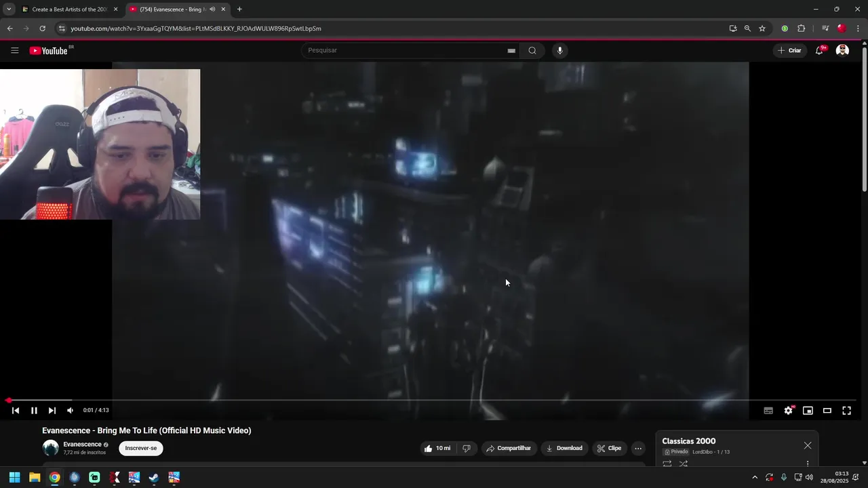Close the 'Create a Best Artists' tab
This screenshot has height=488, width=868.
pyautogui.click(x=115, y=9)
